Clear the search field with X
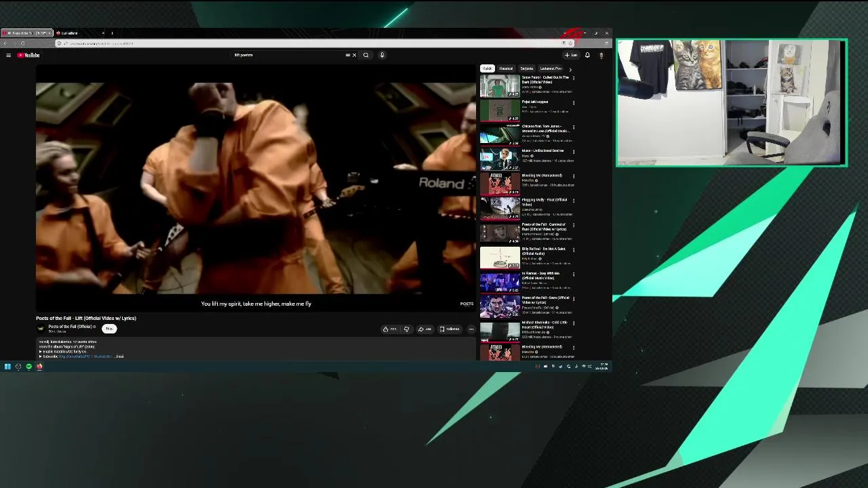Image resolution: width=868 pixels, height=488 pixels. 354,55
